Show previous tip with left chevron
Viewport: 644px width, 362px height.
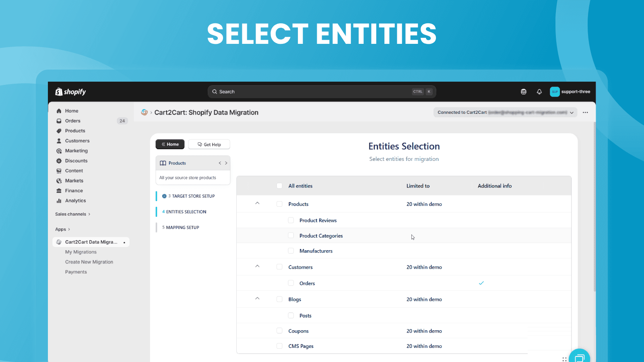click(220, 163)
